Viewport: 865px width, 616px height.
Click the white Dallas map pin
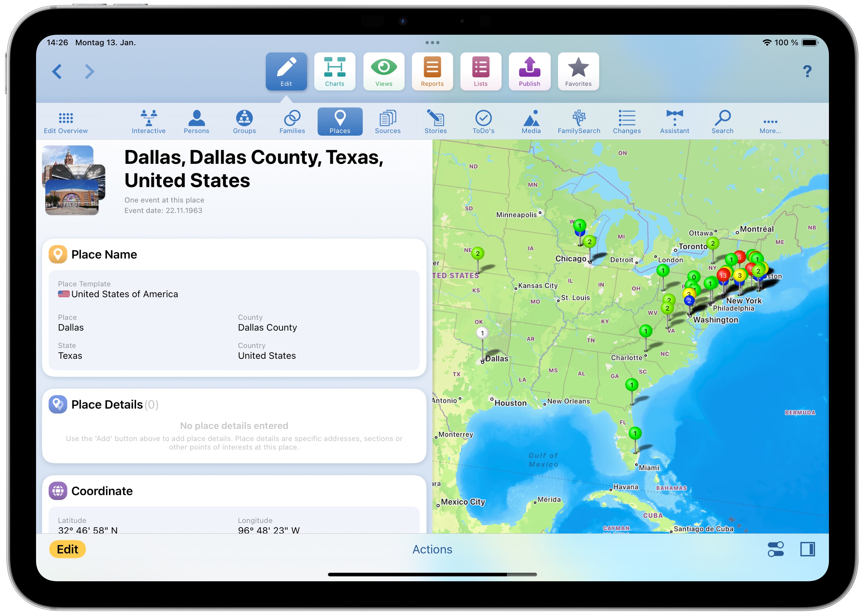tap(482, 334)
